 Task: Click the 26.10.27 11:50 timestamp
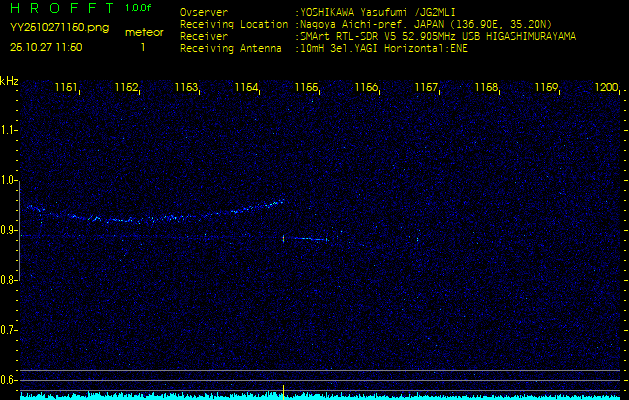coord(46,47)
